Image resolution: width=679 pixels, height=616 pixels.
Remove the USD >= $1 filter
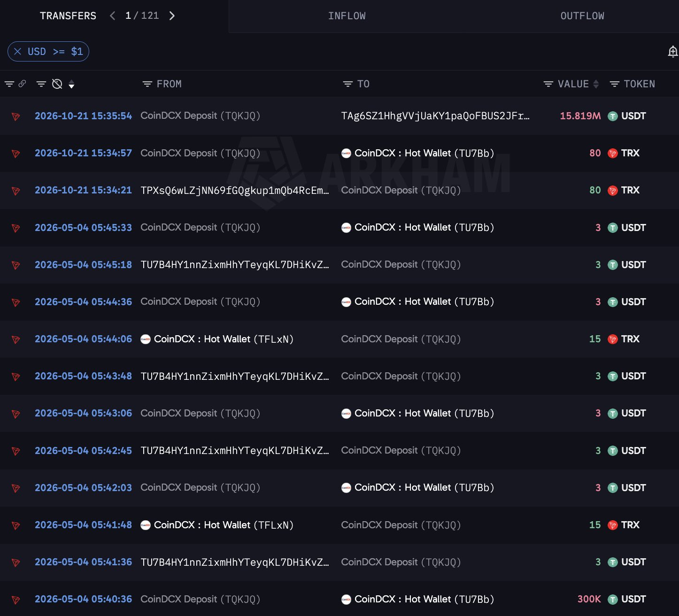(18, 52)
